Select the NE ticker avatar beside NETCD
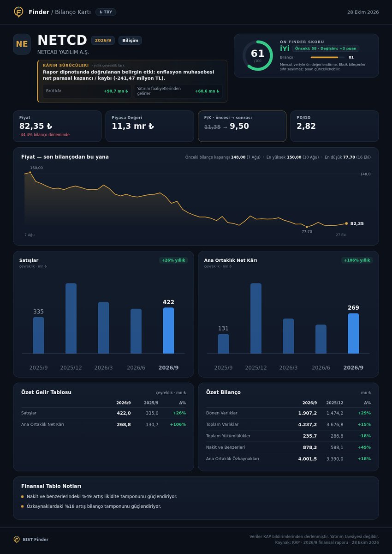 (x=22, y=44)
